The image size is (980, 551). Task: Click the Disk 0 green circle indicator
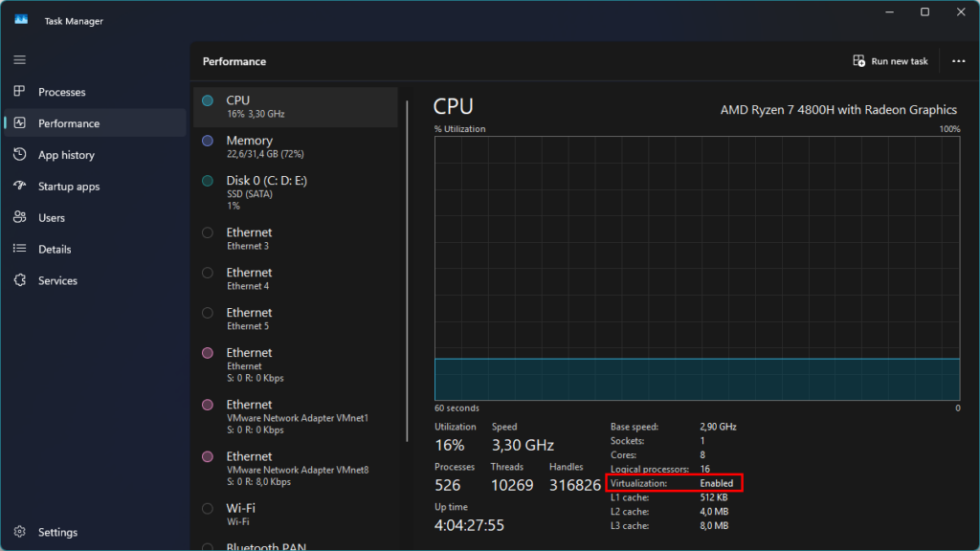pos(208,181)
